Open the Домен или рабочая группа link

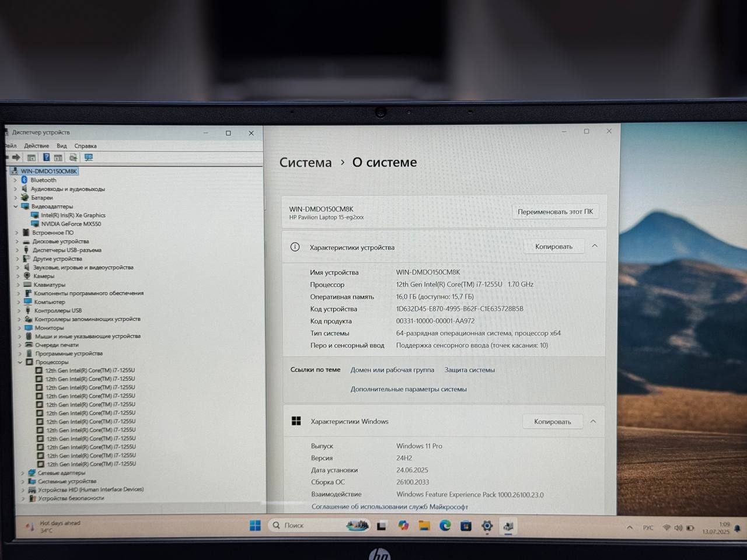coord(392,370)
